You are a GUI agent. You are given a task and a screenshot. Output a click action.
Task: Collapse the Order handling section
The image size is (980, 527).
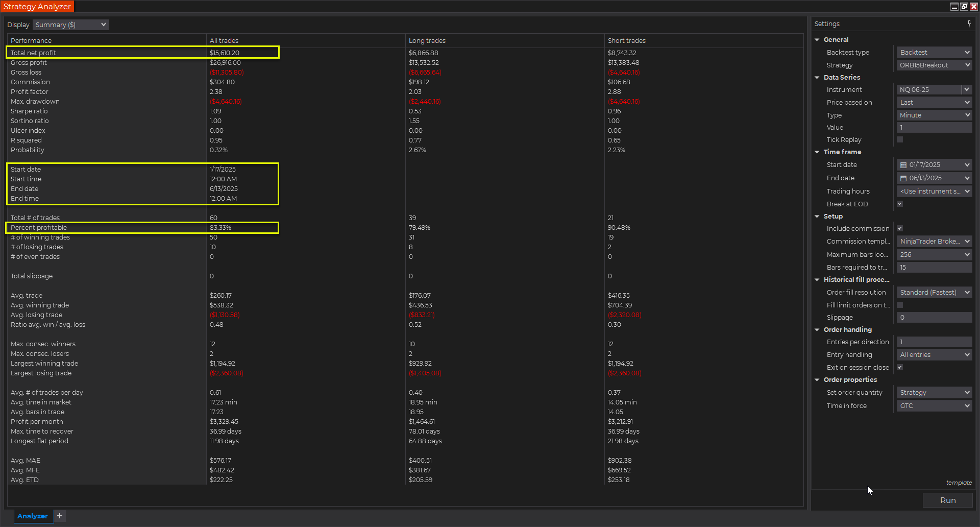[817, 330]
